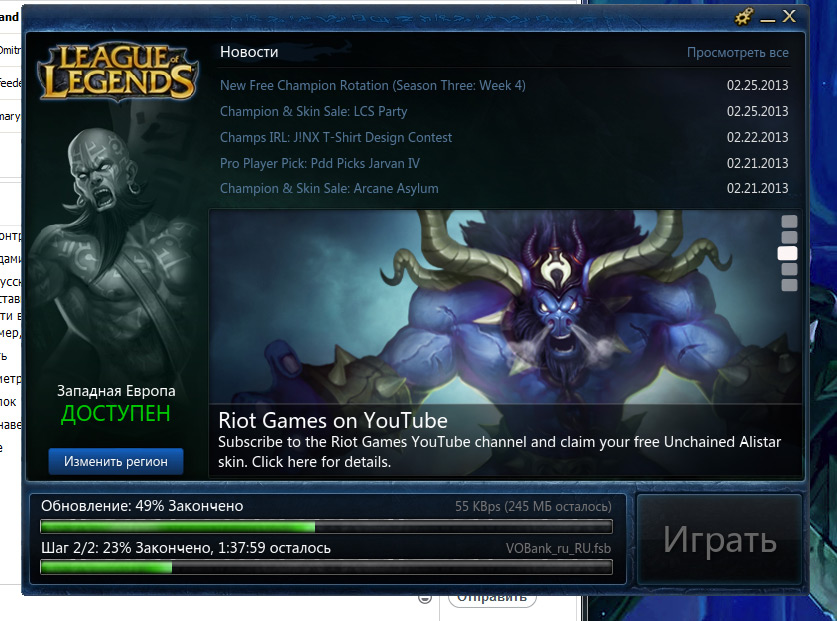Screen dimensions: 837x621
Task: Click 'Subscribe to the Riot Games YouTube channel' description
Action: [499, 452]
